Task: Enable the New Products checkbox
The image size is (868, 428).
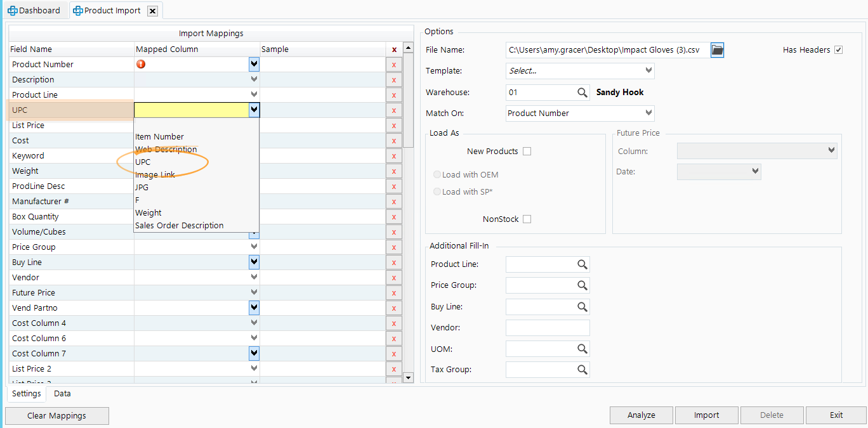Action: click(527, 152)
